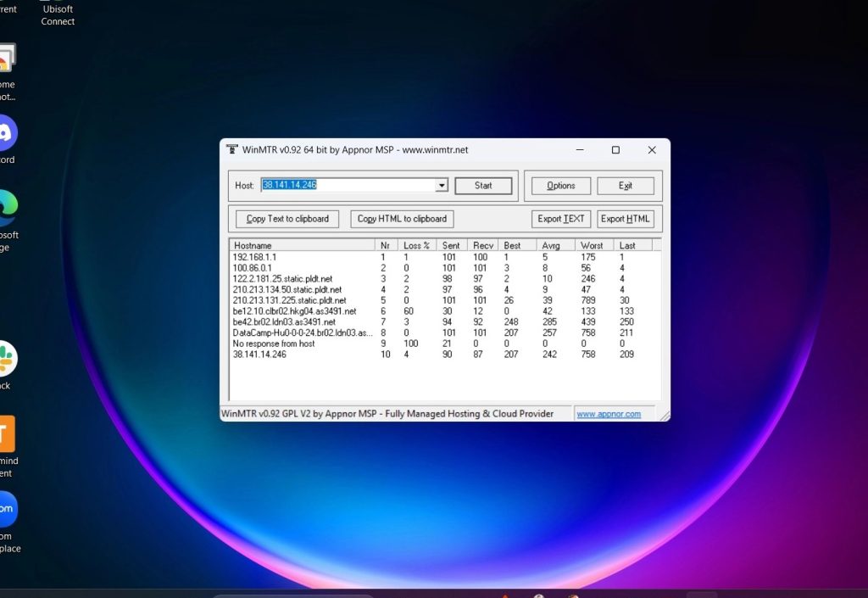Click the window resize grip corner

[665, 416]
